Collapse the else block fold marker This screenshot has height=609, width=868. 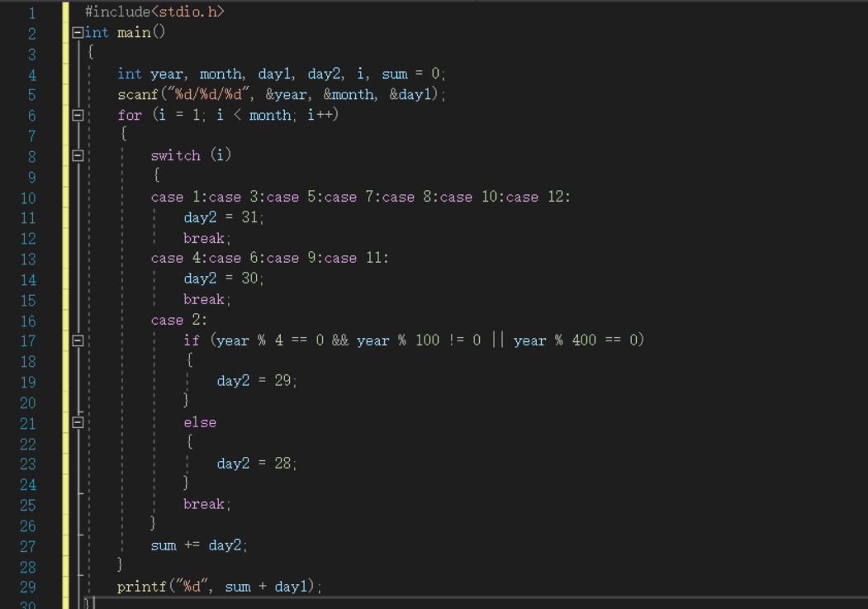coord(78,422)
